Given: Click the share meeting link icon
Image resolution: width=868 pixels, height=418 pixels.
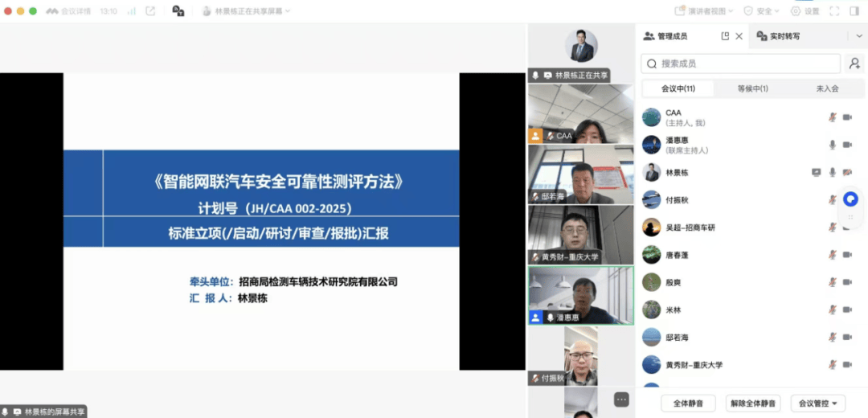Looking at the screenshot, I should [x=150, y=11].
